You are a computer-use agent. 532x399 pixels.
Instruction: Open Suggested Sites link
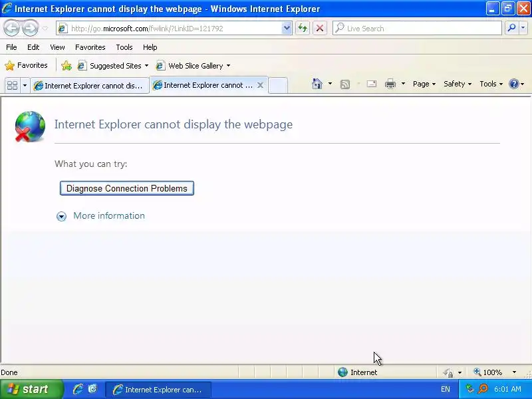(110, 65)
